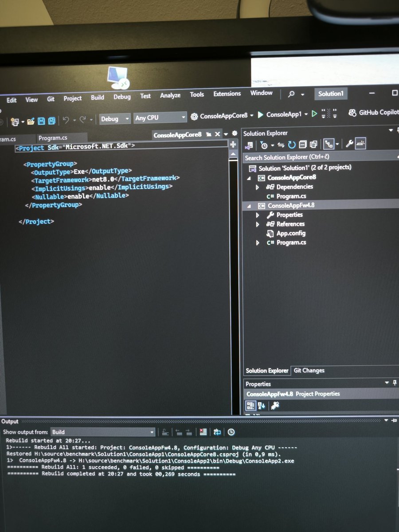Click the wrench Properties icon in Solution Explorer toolbar
The height and width of the screenshot is (532, 399).
(x=349, y=143)
